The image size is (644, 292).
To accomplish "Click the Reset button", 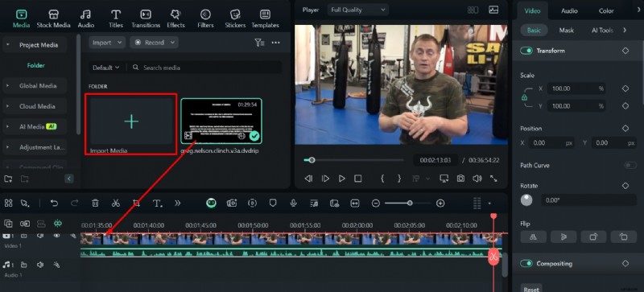I will pos(530,289).
